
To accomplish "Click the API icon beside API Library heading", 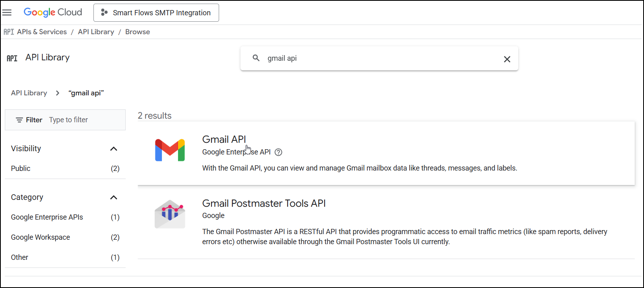I will 12,58.
